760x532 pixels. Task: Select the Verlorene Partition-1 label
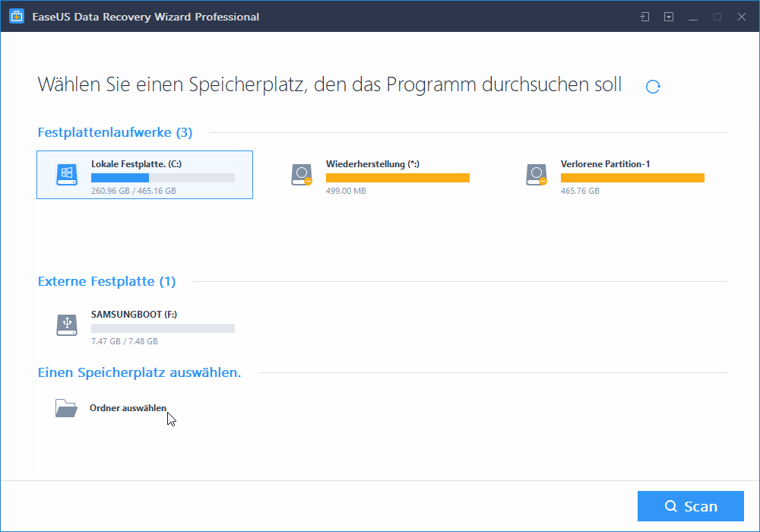point(606,163)
